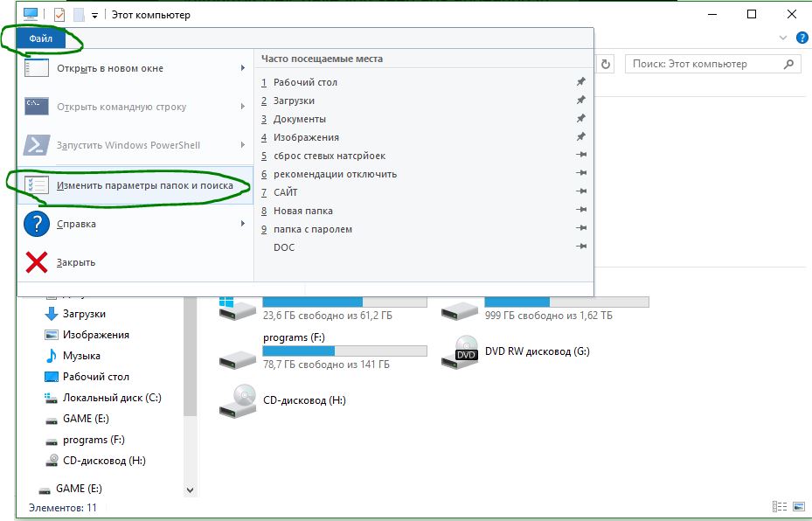Viewport: 812px width, 521px height.
Task: Click the blue question mark Справка icon
Action: (x=37, y=224)
